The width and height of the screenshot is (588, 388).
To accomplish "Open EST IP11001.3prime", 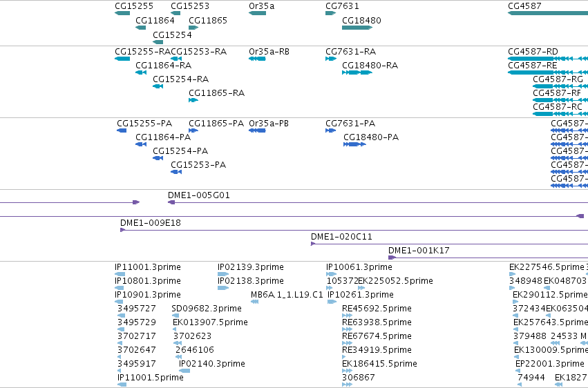I will click(x=148, y=267).
